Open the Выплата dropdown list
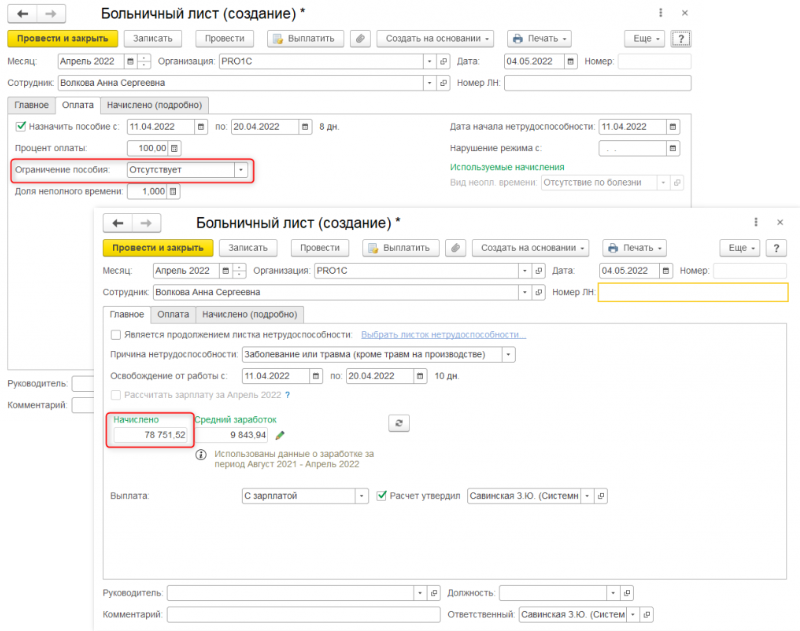 click(x=361, y=495)
